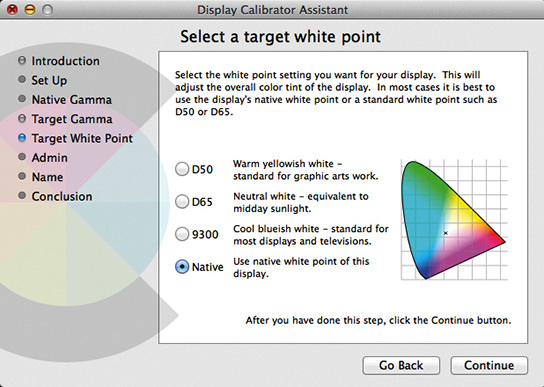Screen dimensions: 544x387
Task: Open the Admin step in sidebar
Action: (50, 158)
